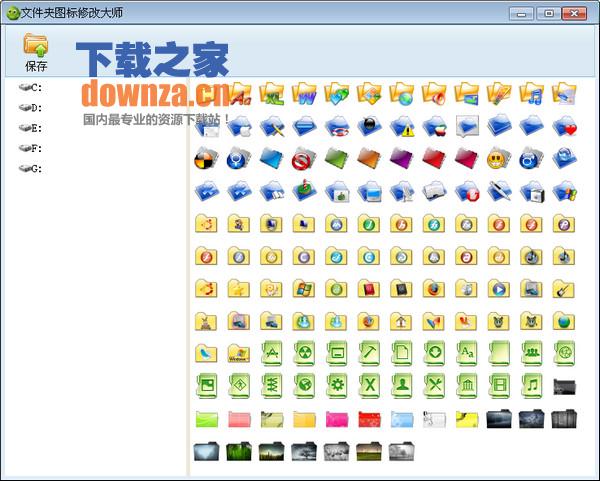Choose the grey folder with black-orange BMW-style circle
The image size is (600, 481).
pos(206,159)
